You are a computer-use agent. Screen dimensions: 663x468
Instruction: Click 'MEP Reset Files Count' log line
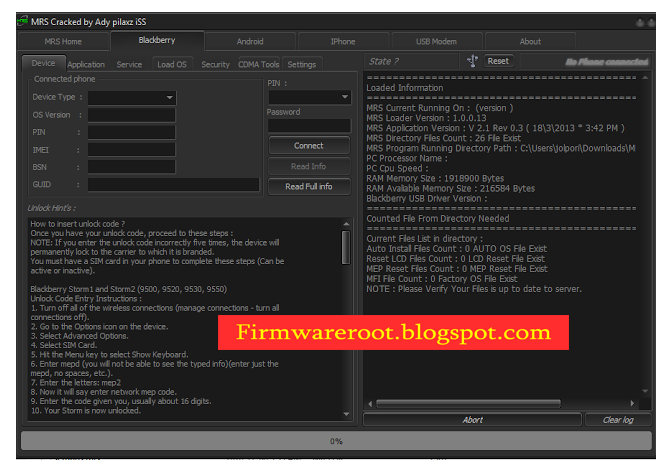click(457, 269)
